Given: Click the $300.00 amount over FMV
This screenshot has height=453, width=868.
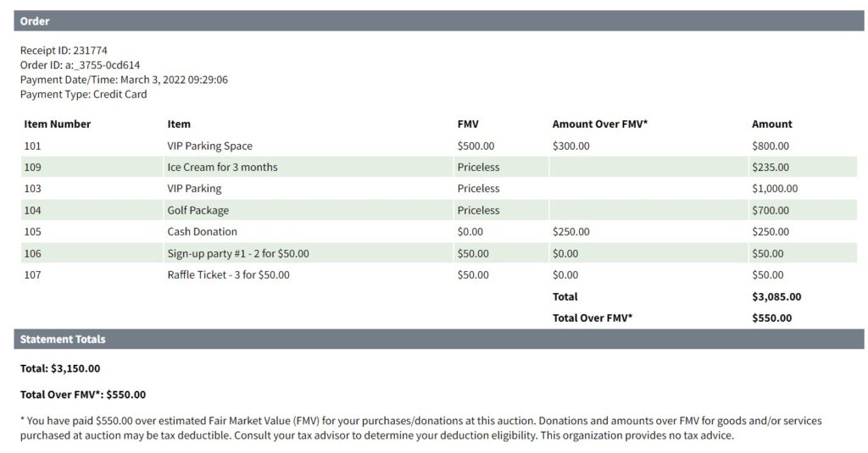Looking at the screenshot, I should 570,146.
